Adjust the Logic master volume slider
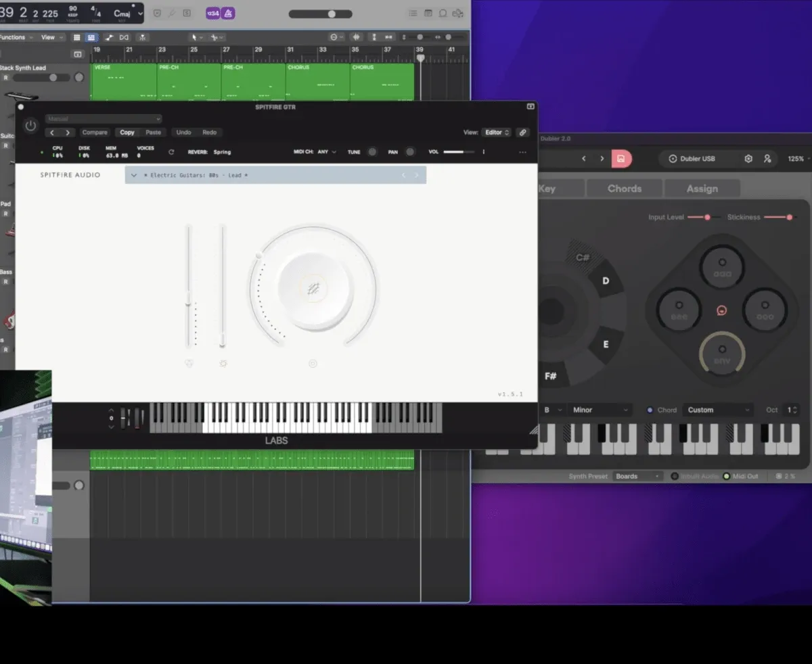 (321, 14)
